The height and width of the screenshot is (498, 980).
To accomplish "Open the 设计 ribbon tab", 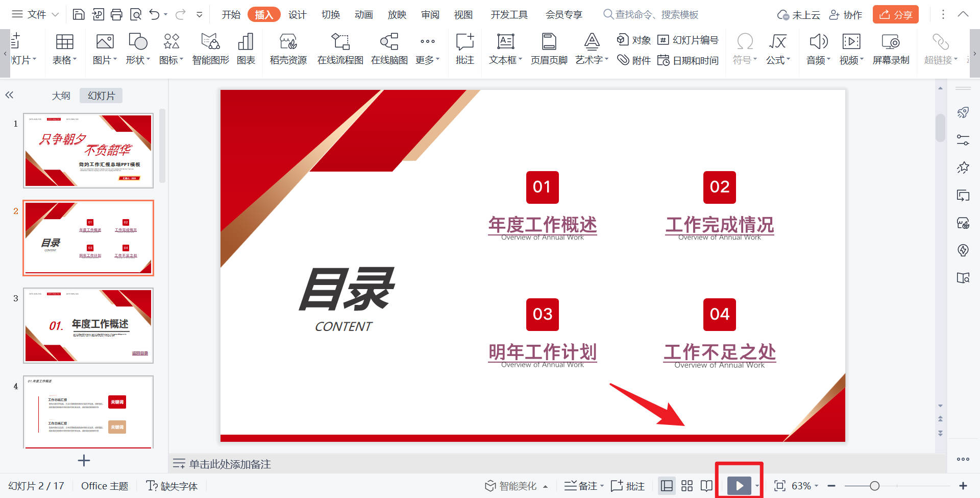I will 297,14.
